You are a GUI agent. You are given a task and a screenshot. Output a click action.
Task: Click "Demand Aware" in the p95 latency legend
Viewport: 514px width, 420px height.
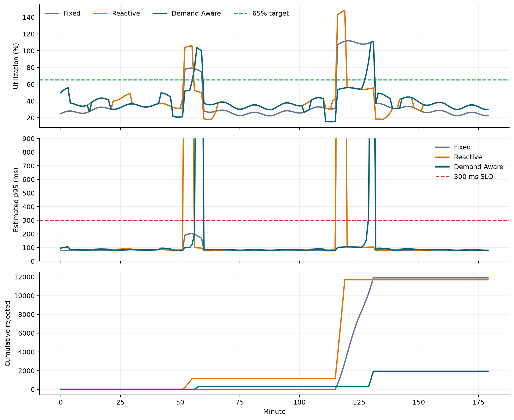coord(479,167)
